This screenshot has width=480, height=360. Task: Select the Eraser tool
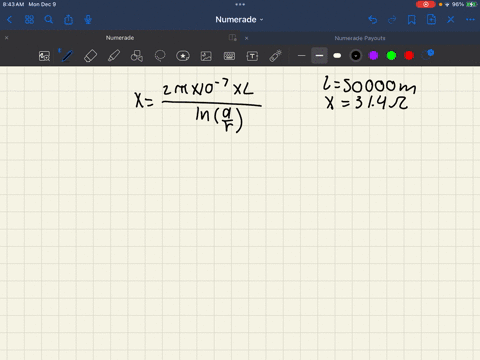pyautogui.click(x=90, y=56)
